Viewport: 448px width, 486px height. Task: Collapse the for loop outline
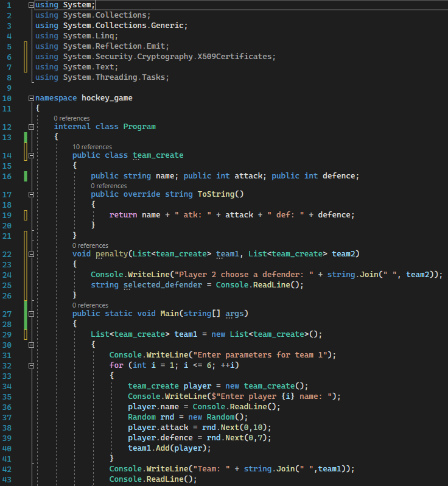31,366
